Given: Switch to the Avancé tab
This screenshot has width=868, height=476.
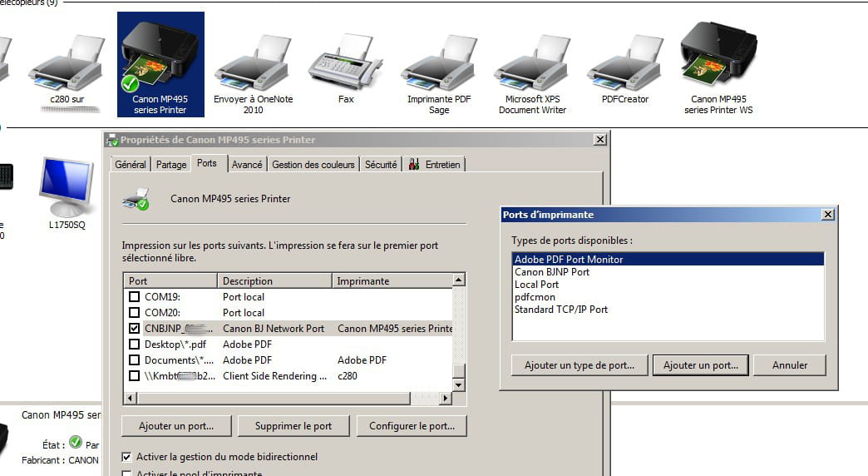Looking at the screenshot, I should point(247,165).
